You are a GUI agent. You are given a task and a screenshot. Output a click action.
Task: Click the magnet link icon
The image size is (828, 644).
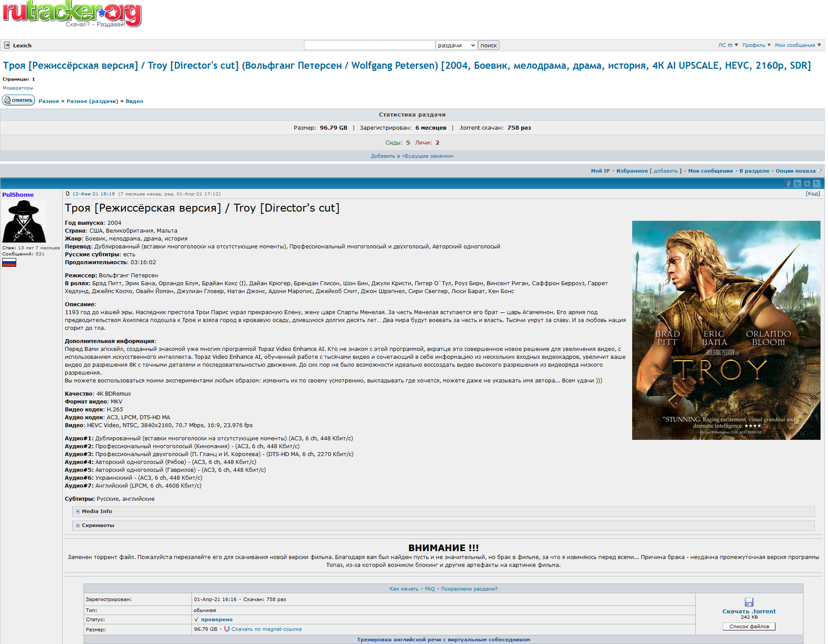pos(226,629)
